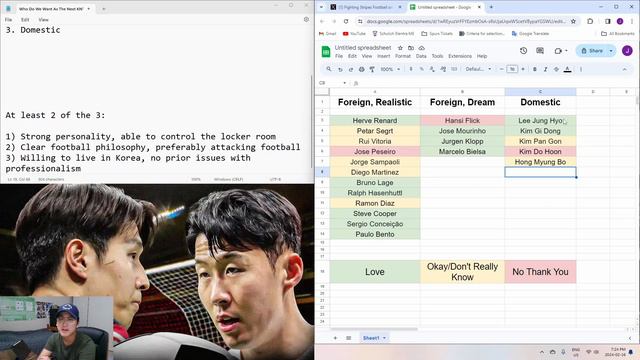Select column C header
640x360 pixels.
540,92
